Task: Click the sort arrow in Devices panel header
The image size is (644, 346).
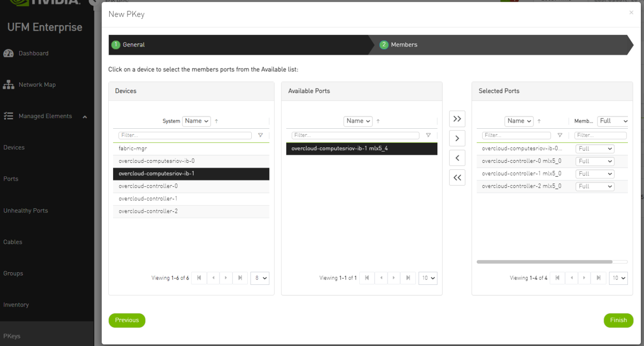Action: pos(216,121)
